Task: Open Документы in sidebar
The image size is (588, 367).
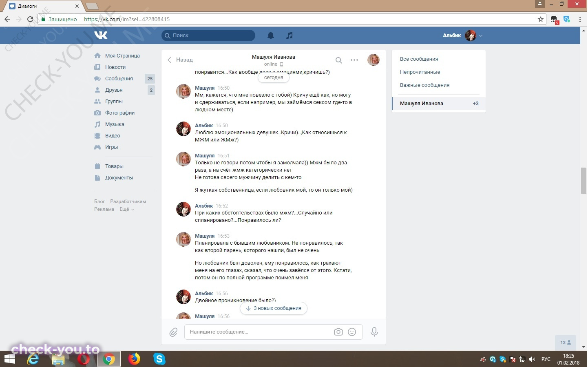Action: click(x=119, y=178)
